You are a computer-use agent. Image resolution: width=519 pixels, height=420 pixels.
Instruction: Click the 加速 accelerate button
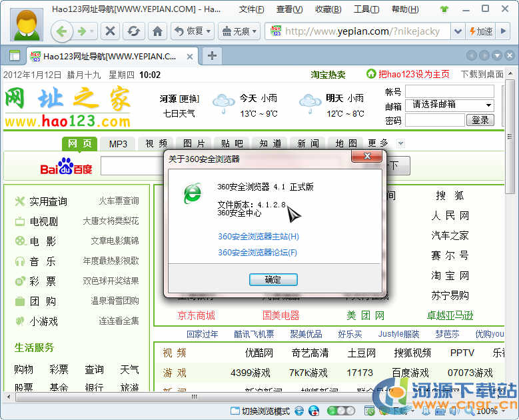pos(481,31)
